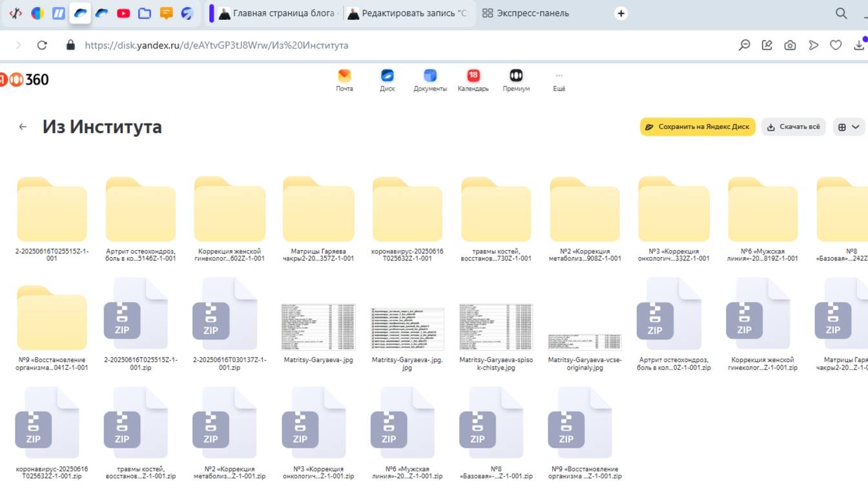Select folder Коррекция женской гинеколог
Image resolution: width=868 pixels, height=488 pixels.
[x=230, y=218]
